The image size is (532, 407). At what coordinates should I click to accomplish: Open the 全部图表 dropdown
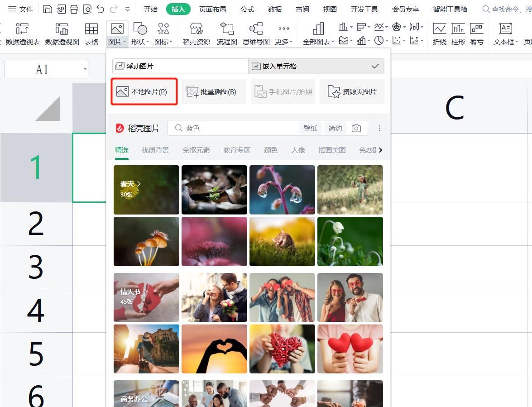[318, 34]
